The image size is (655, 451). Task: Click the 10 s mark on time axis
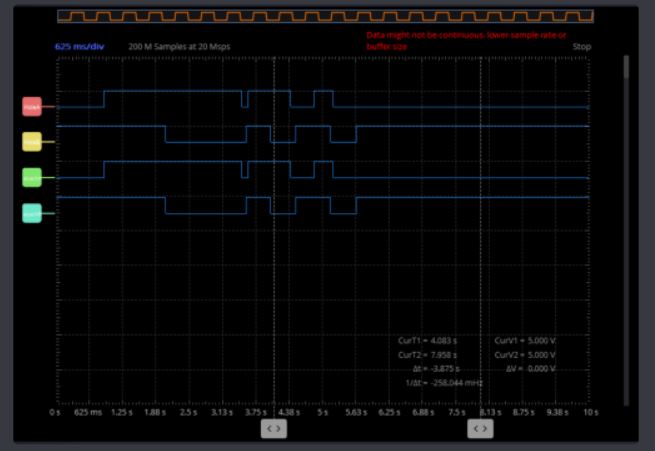point(590,412)
